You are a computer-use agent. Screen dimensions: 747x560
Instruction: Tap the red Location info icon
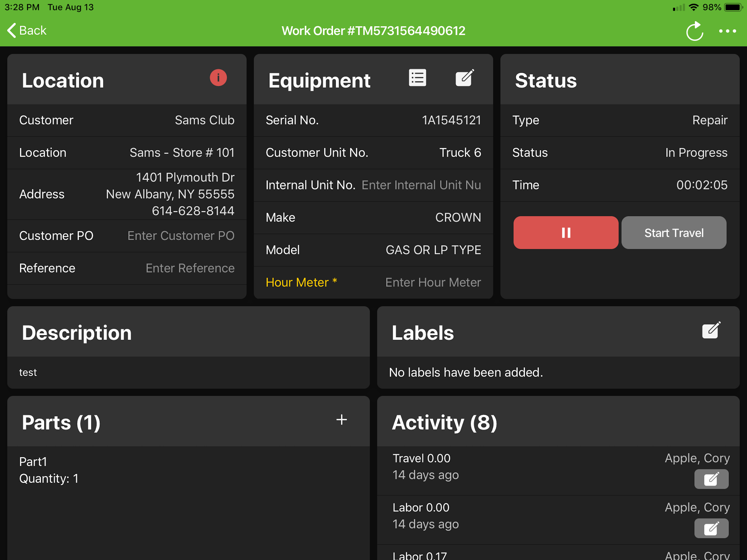coord(218,78)
